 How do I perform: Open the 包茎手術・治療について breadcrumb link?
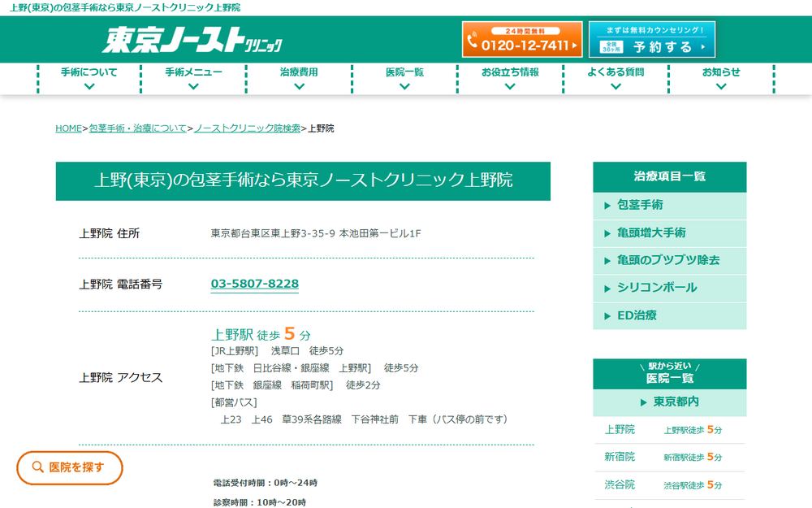(137, 128)
